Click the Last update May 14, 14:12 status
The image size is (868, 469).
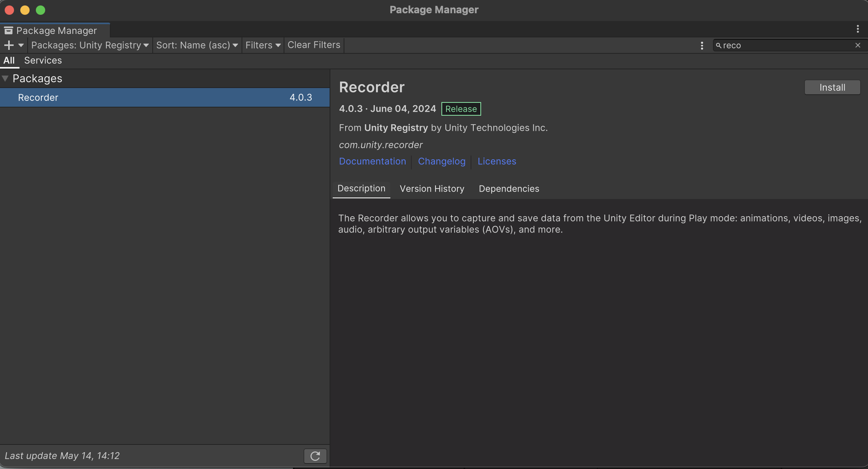[x=62, y=456]
